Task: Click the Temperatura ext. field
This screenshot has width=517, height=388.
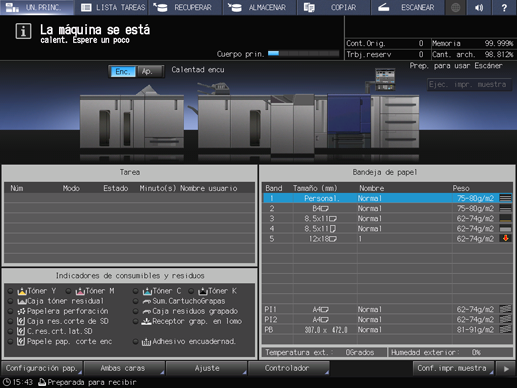Action: click(x=324, y=353)
